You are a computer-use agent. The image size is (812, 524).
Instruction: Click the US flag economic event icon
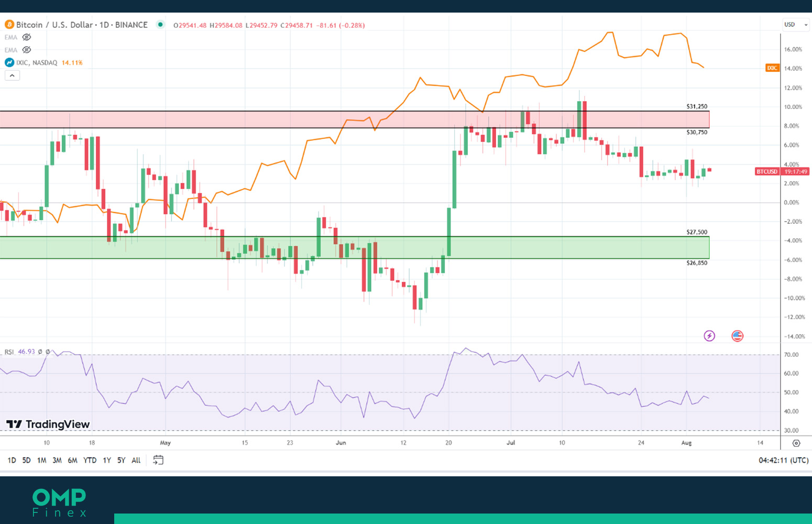(x=738, y=336)
